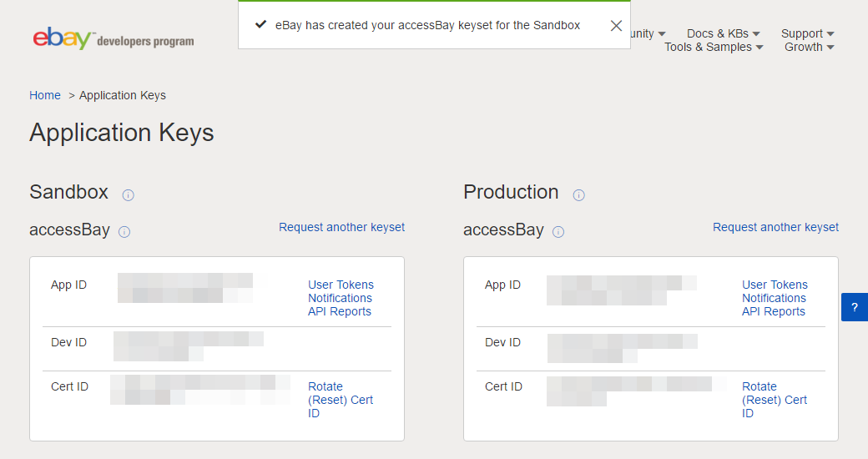Screen dimensions: 868x459
Task: Expand the Tools & Samples menu
Action: click(x=714, y=47)
